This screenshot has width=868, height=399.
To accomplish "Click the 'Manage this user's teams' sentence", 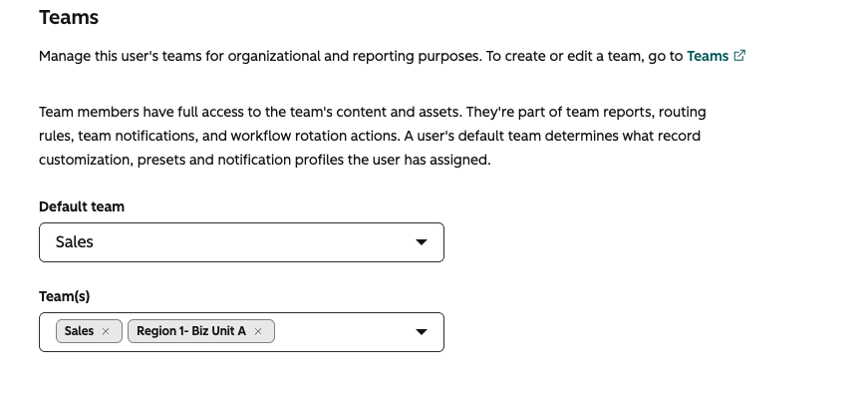I will (260, 56).
